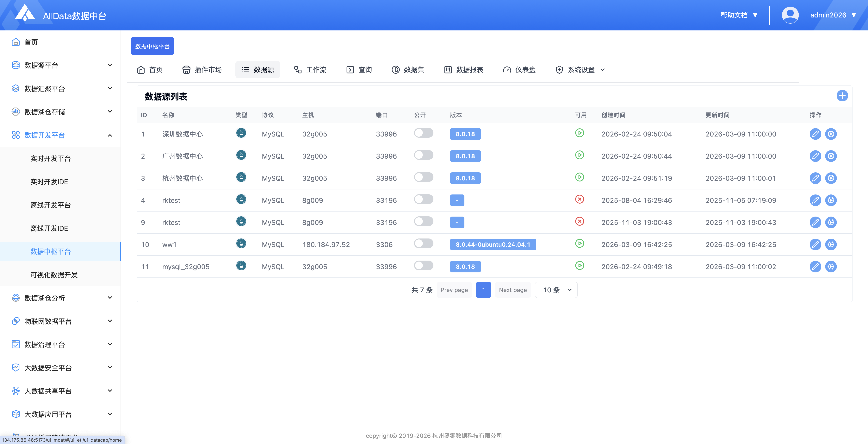Click the unavailable red icon for ID 9 rktest
Screen dimensions: 868x444
tap(579, 221)
